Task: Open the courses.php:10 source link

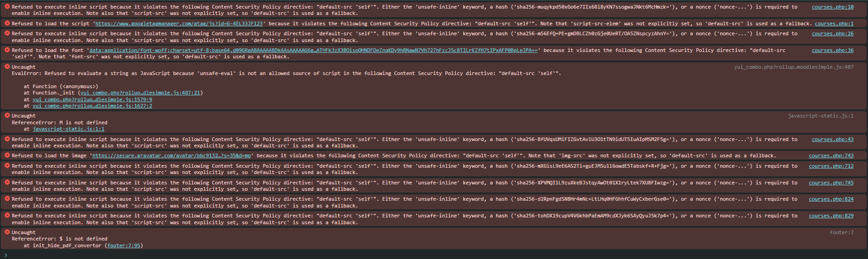Action: 832,7
